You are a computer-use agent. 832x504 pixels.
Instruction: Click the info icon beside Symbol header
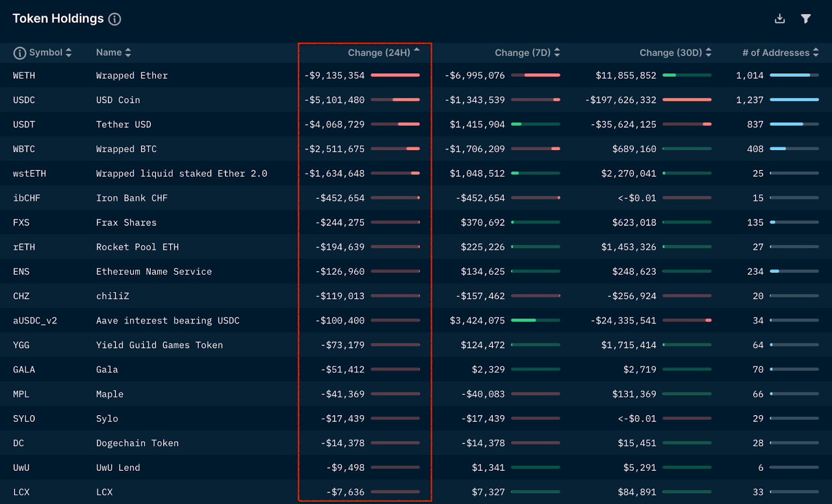(20, 53)
